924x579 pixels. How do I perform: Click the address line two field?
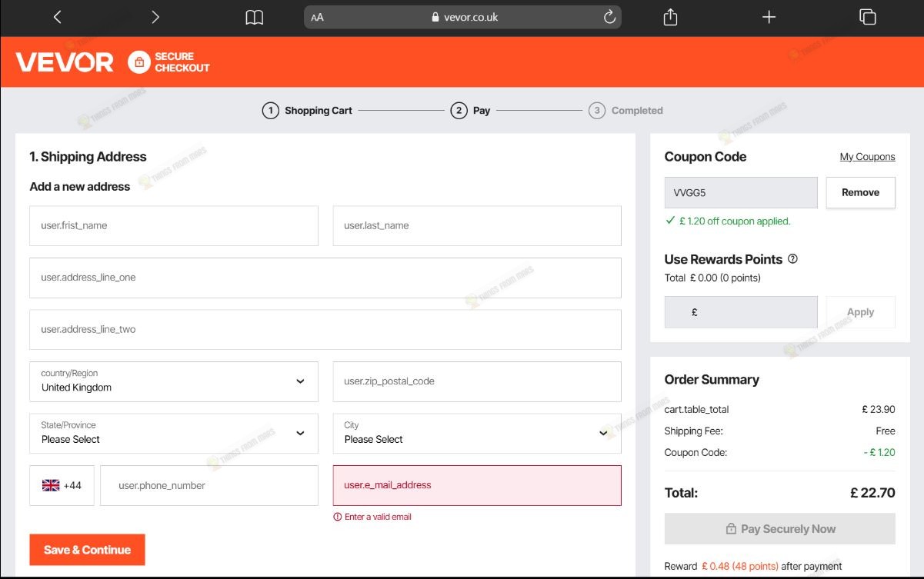click(325, 329)
